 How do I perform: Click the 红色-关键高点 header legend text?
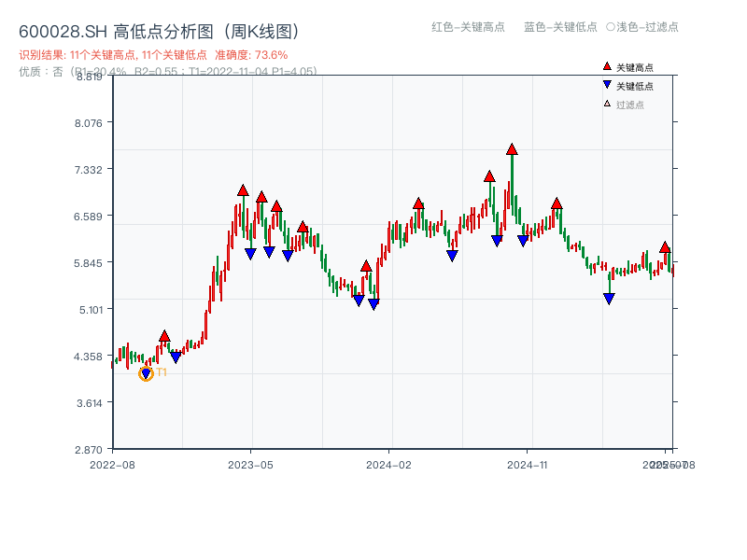pyautogui.click(x=468, y=27)
